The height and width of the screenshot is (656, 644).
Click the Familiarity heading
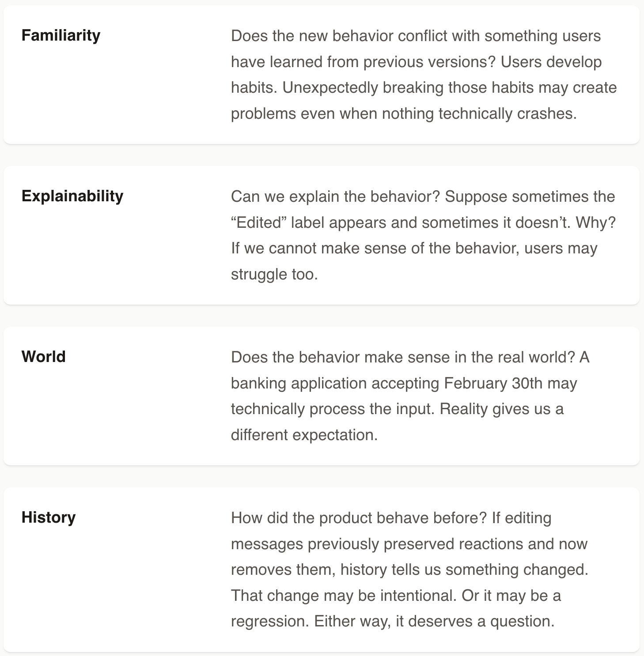pyautogui.click(x=61, y=35)
